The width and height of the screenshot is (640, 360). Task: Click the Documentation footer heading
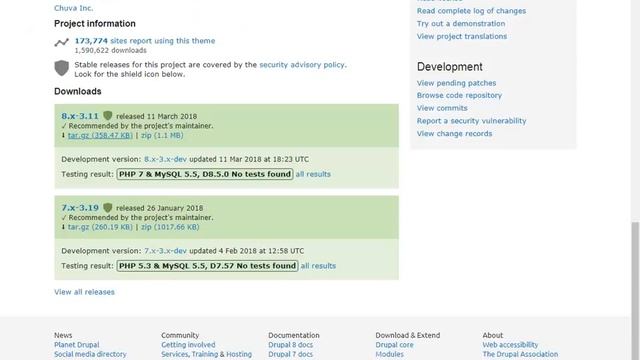click(294, 335)
